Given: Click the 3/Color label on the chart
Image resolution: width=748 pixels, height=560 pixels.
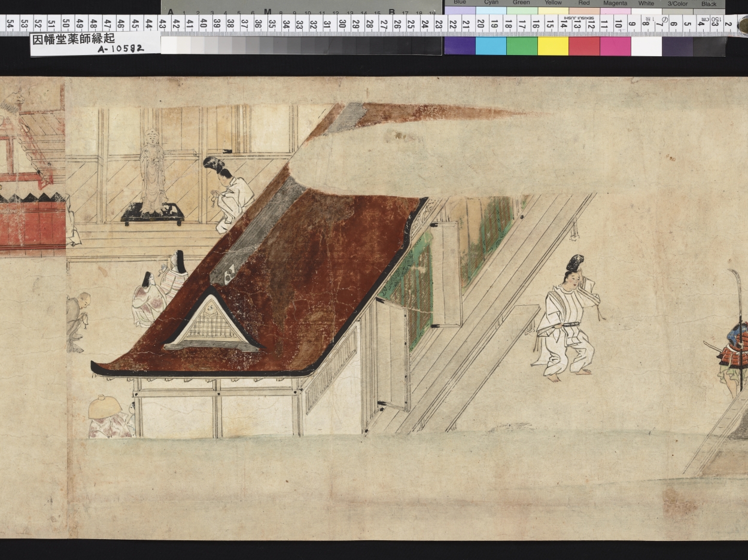Looking at the screenshot, I should pos(677,3).
